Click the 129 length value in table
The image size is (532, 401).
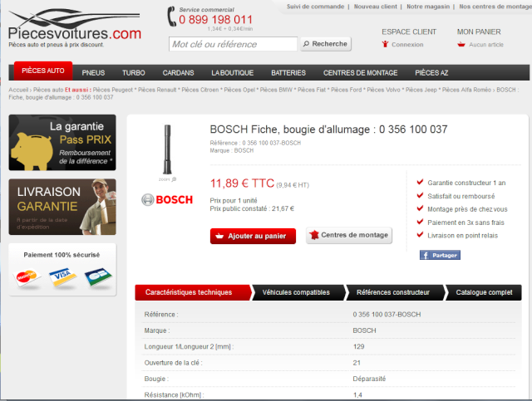358,346
